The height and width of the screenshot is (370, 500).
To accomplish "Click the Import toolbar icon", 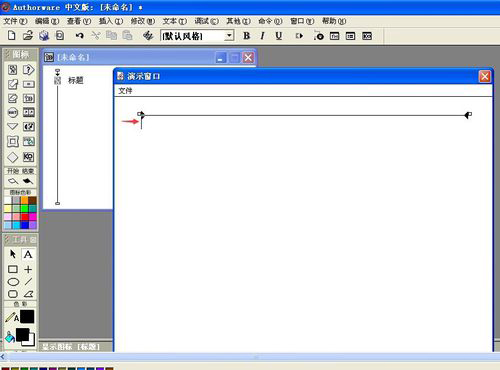I will click(60, 35).
